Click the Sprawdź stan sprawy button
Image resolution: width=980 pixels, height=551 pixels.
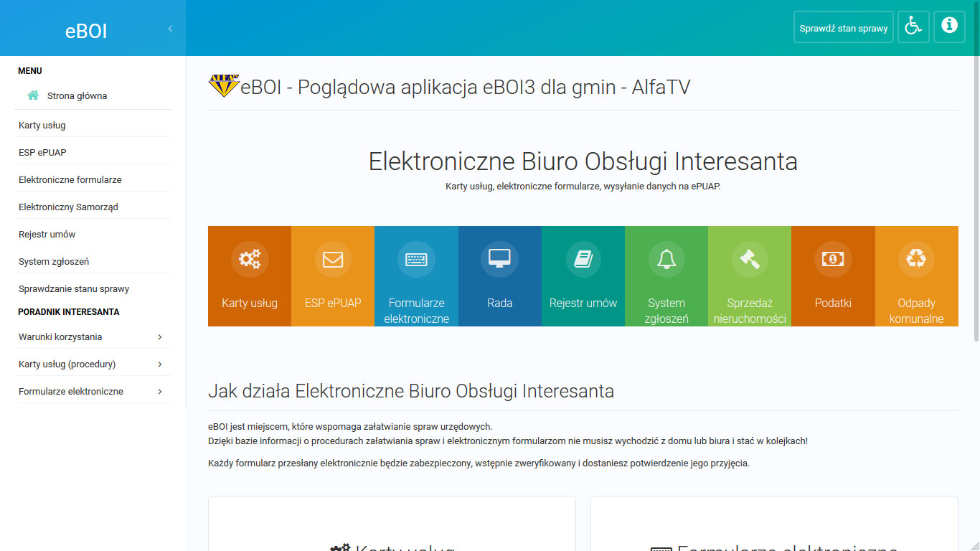pyautogui.click(x=843, y=27)
